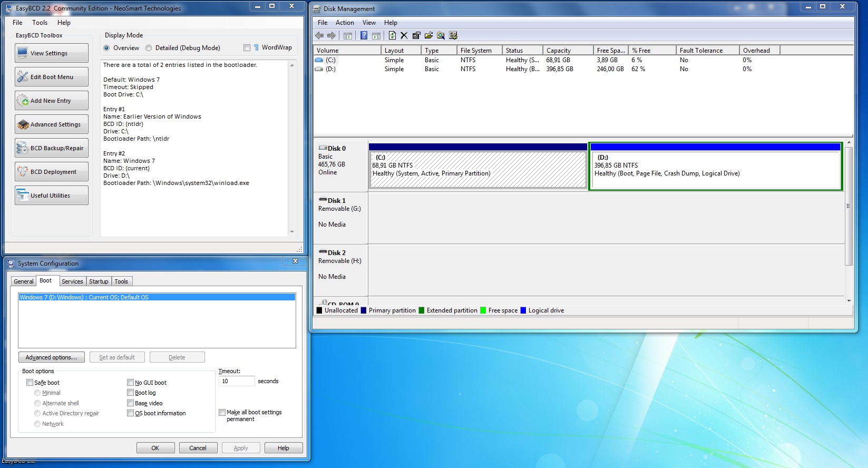Viewport: 868px width, 468px height.
Task: Switch to Startup tab in System Configuration
Action: 99,281
